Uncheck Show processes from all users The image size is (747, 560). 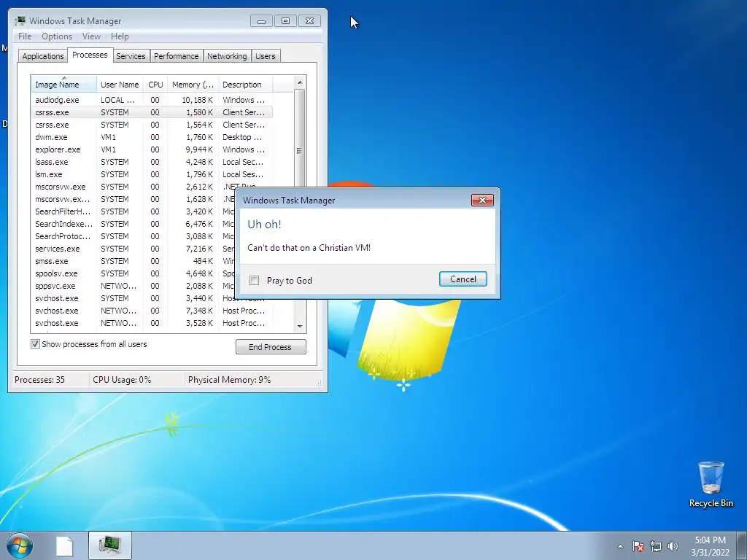coord(35,344)
